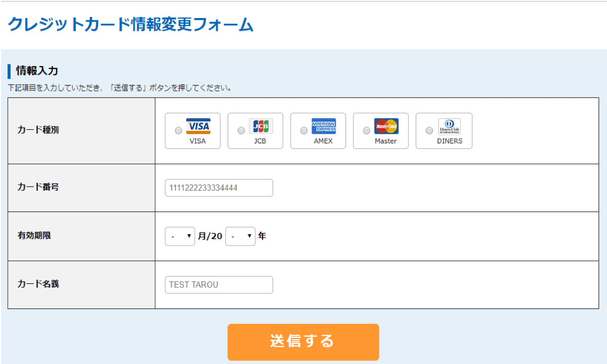Select the AMEX radio button
Image resolution: width=607 pixels, height=364 pixels.
coord(304,130)
